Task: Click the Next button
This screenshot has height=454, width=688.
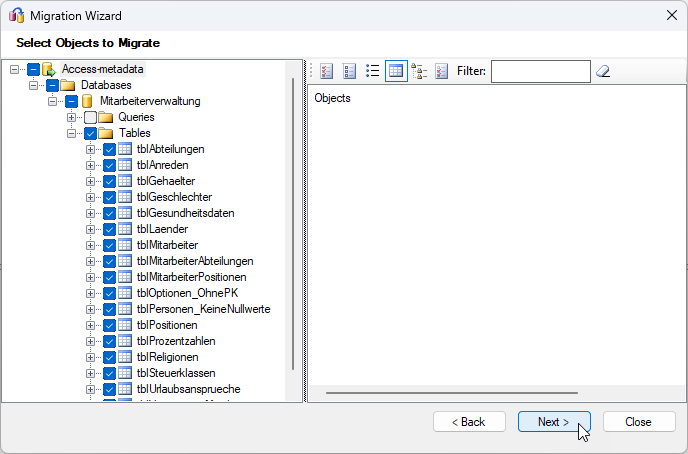Action: tap(553, 422)
